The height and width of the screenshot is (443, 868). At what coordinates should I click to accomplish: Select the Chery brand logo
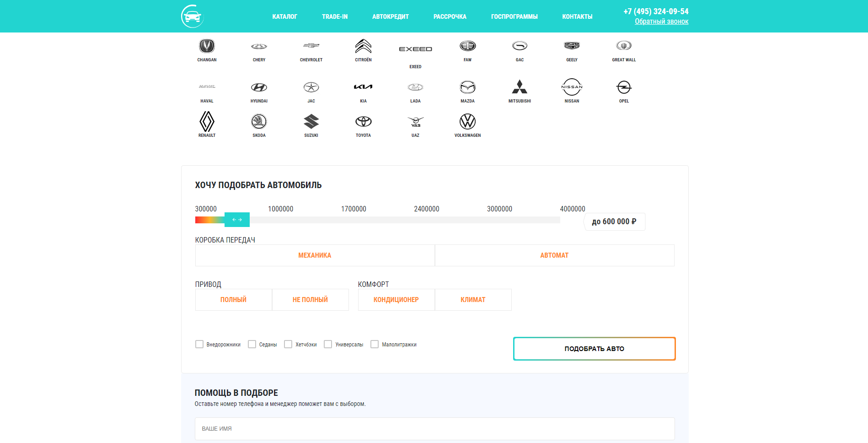(x=259, y=46)
